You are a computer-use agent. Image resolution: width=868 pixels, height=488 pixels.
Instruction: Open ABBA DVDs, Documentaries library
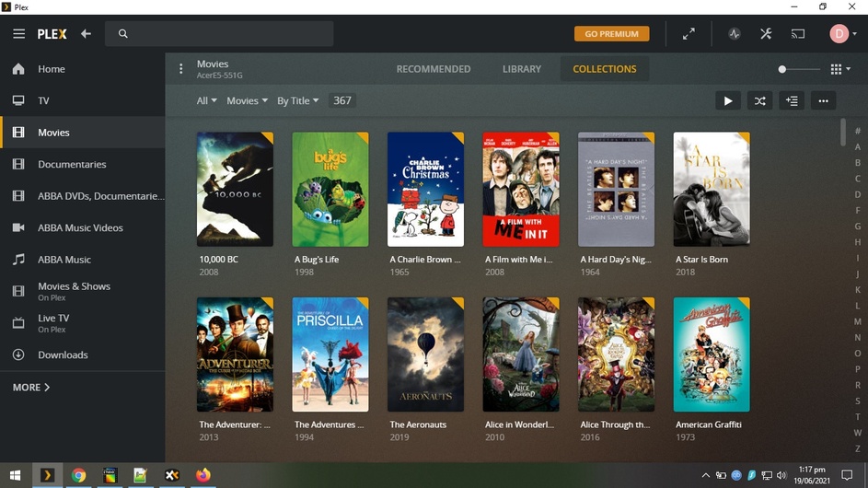[83, 195]
